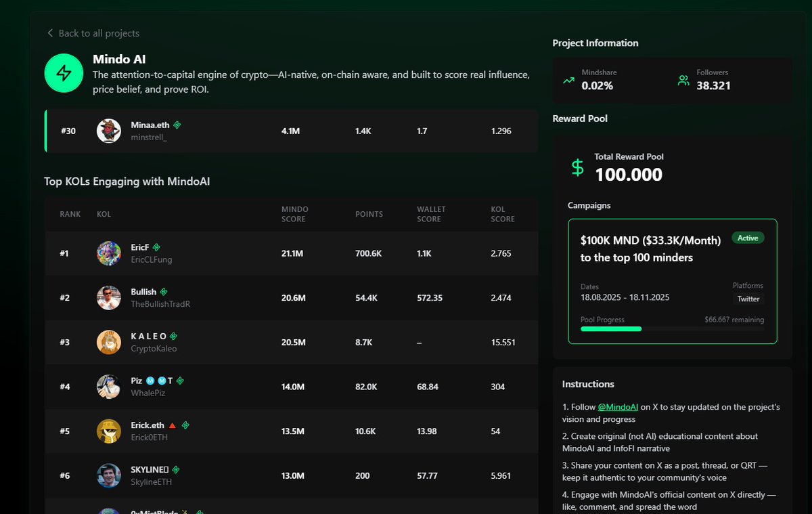Click the $66.667 remaining text

point(734,320)
